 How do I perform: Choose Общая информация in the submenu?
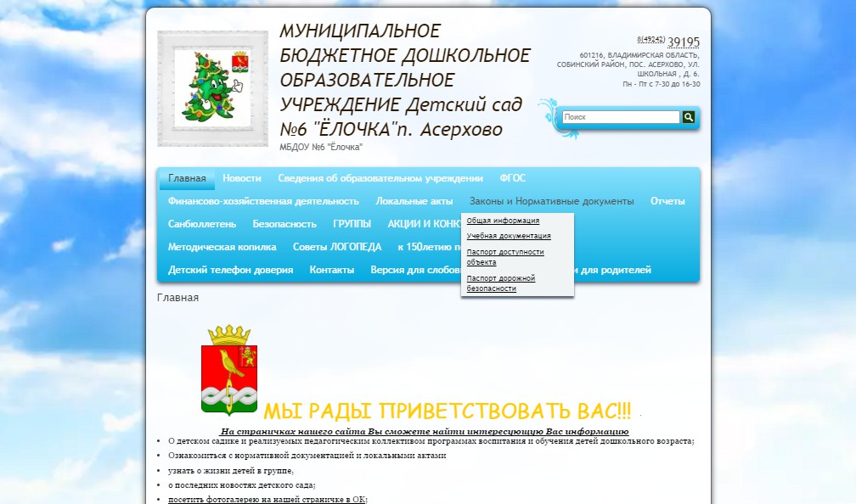coord(503,221)
